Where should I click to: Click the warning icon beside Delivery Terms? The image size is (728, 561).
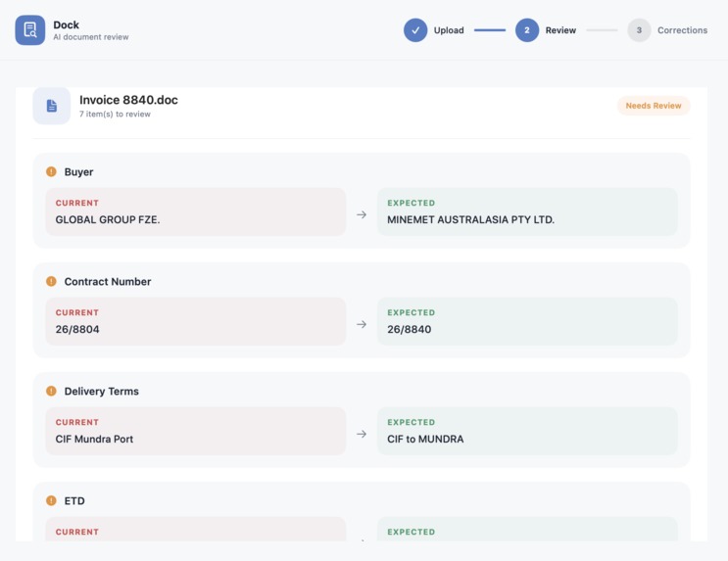(x=51, y=392)
